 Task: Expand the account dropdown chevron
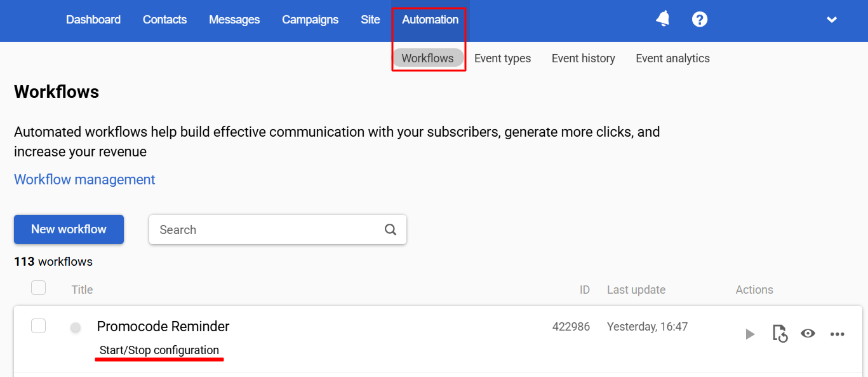[x=832, y=20]
